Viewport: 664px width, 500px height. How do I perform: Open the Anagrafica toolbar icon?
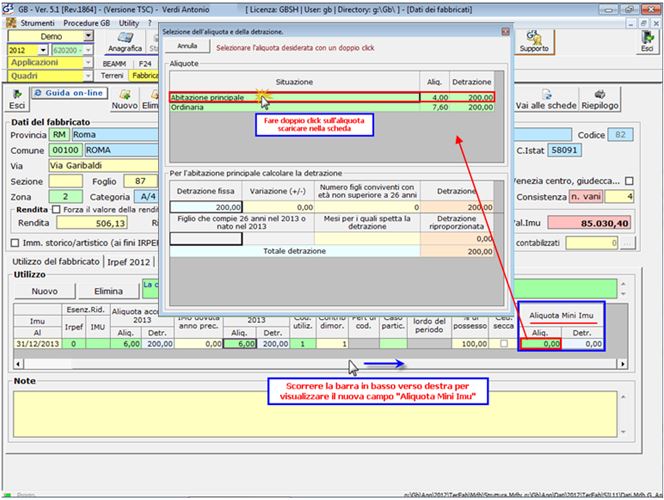(x=124, y=42)
